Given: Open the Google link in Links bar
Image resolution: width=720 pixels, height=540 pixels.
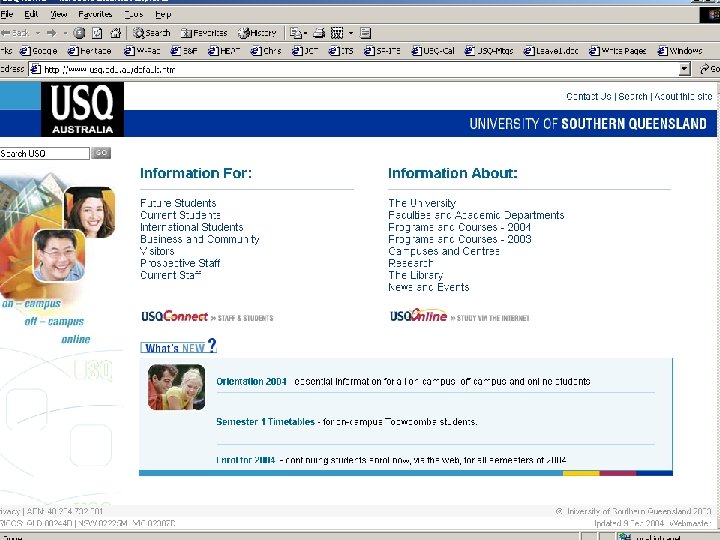Looking at the screenshot, I should pos(39,51).
